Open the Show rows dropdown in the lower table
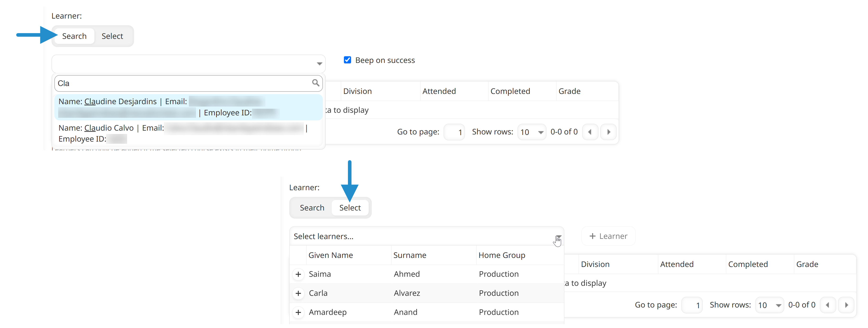Image resolution: width=868 pixels, height=328 pixels. point(769,305)
